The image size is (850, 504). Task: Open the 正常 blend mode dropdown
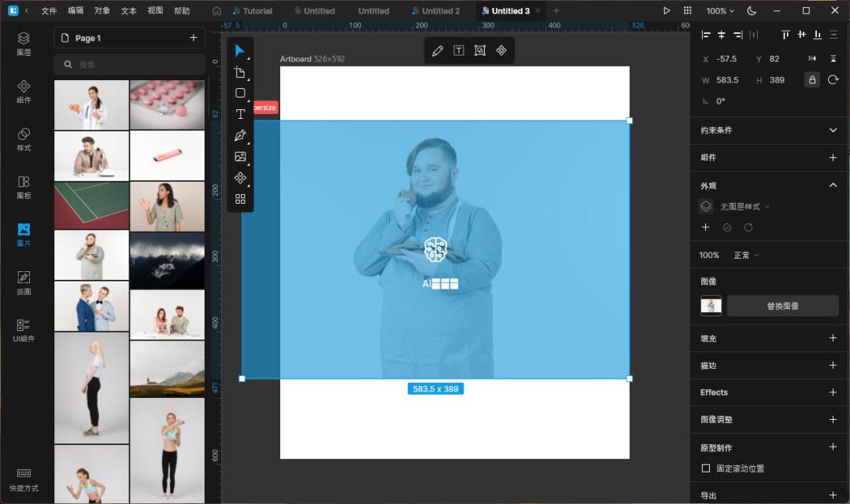pos(746,256)
